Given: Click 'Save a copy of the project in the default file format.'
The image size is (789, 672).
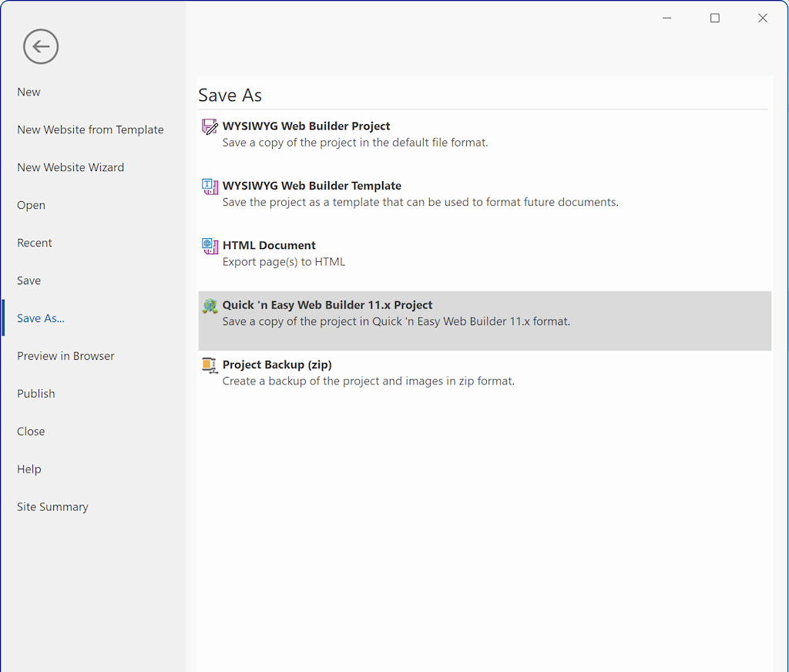Looking at the screenshot, I should [355, 143].
